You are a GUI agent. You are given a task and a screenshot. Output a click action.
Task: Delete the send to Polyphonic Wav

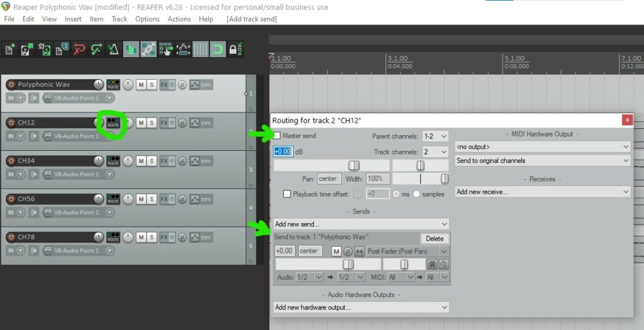coord(435,238)
